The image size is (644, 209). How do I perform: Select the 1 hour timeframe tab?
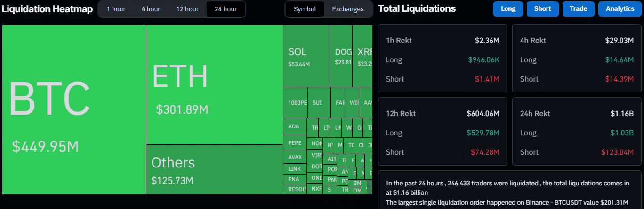(x=115, y=9)
